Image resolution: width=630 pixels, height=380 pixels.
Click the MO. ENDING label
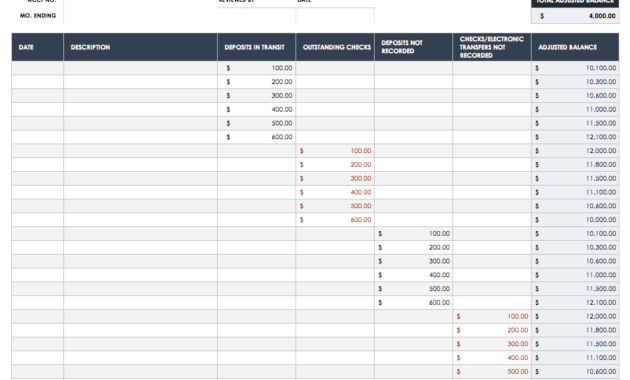click(x=38, y=16)
